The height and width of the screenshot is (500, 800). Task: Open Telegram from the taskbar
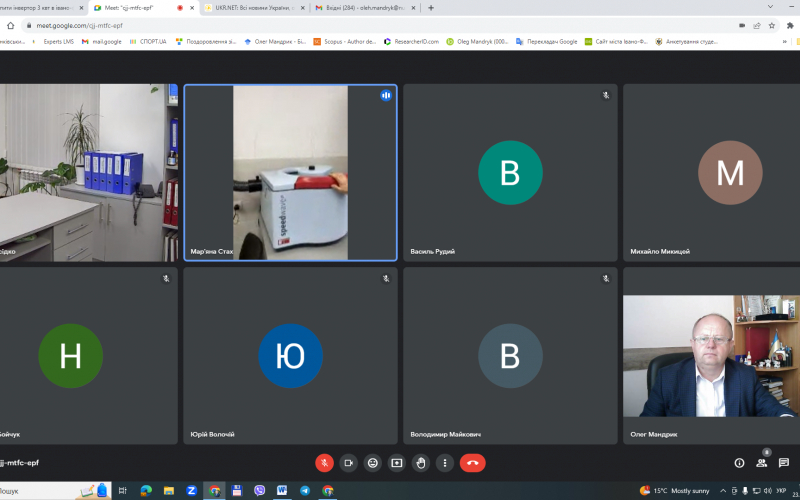pyautogui.click(x=305, y=491)
